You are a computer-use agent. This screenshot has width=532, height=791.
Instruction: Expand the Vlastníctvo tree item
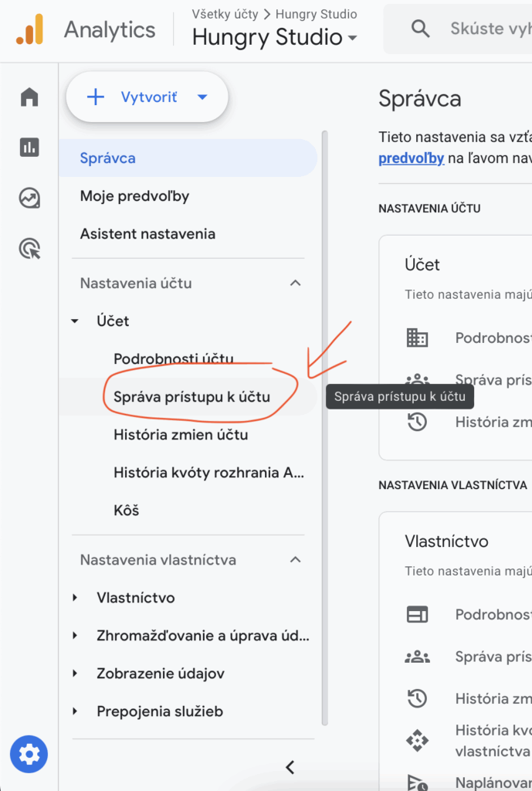(76, 598)
